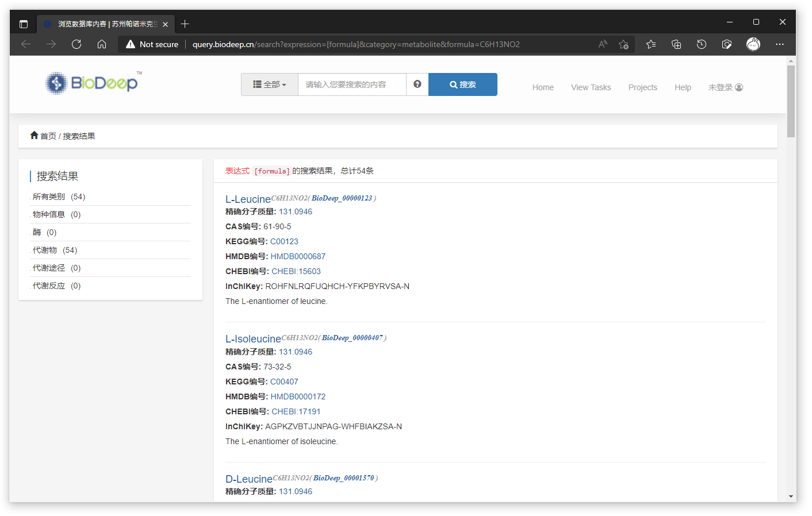Refresh the page with reload icon
The width and height of the screenshot is (812, 516).
tap(76, 44)
